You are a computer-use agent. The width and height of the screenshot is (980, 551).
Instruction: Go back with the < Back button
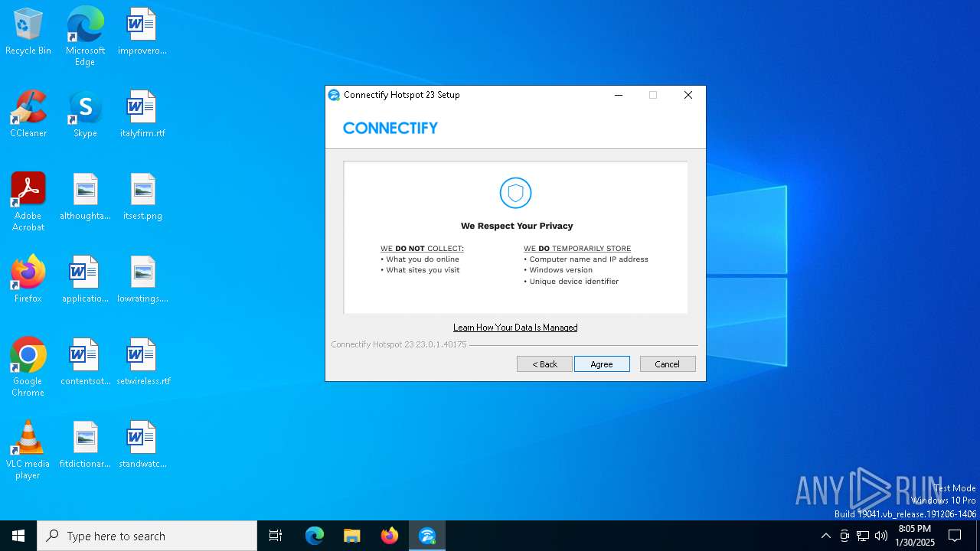544,364
